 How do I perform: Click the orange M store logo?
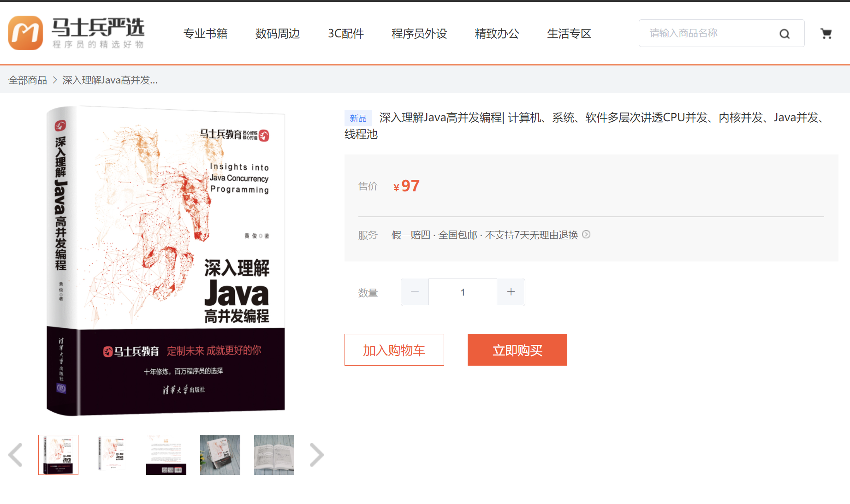[x=25, y=33]
